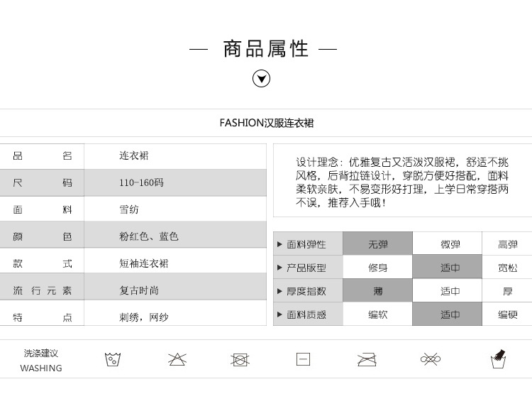Click the 款式 label cell
The image size is (532, 394).
click(x=42, y=261)
